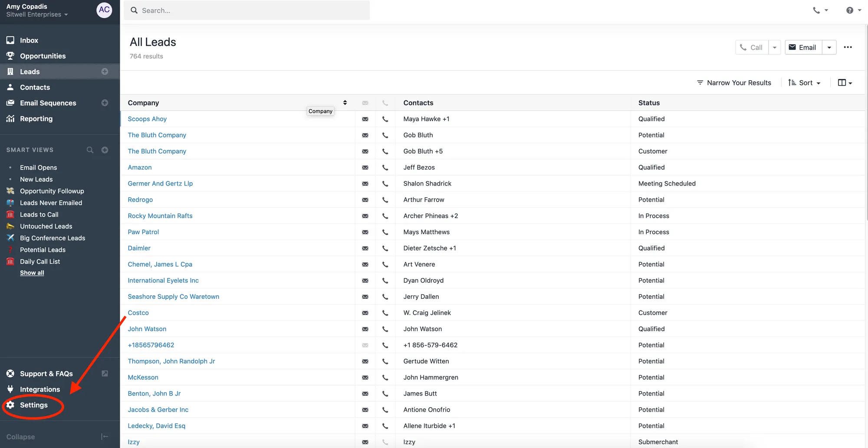868x448 pixels.
Task: Open the Sort dropdown
Action: coord(804,83)
